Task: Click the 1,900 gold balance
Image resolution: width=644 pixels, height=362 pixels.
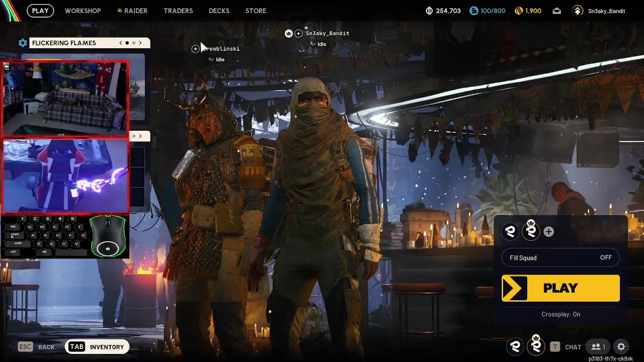Action: 533,11
